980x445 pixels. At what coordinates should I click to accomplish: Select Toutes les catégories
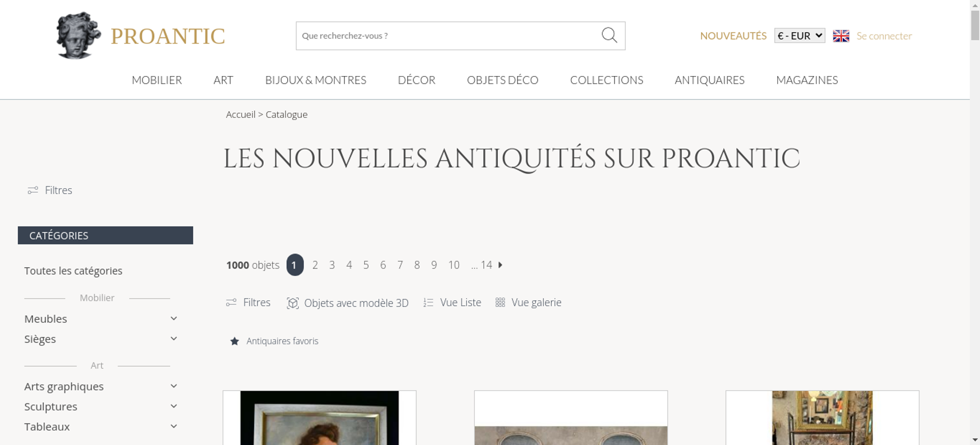[x=73, y=271]
